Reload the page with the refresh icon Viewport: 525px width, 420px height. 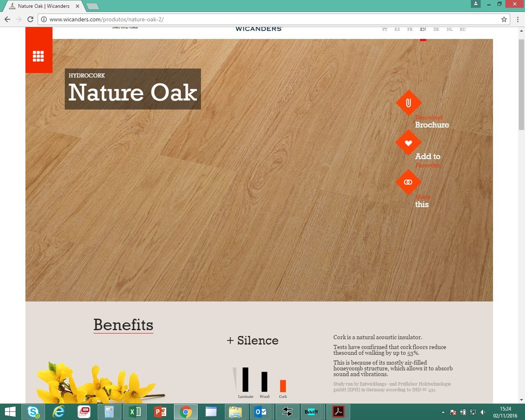30,19
